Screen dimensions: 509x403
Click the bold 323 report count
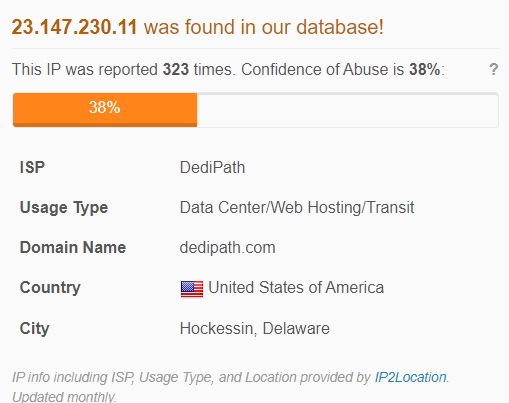coord(176,70)
